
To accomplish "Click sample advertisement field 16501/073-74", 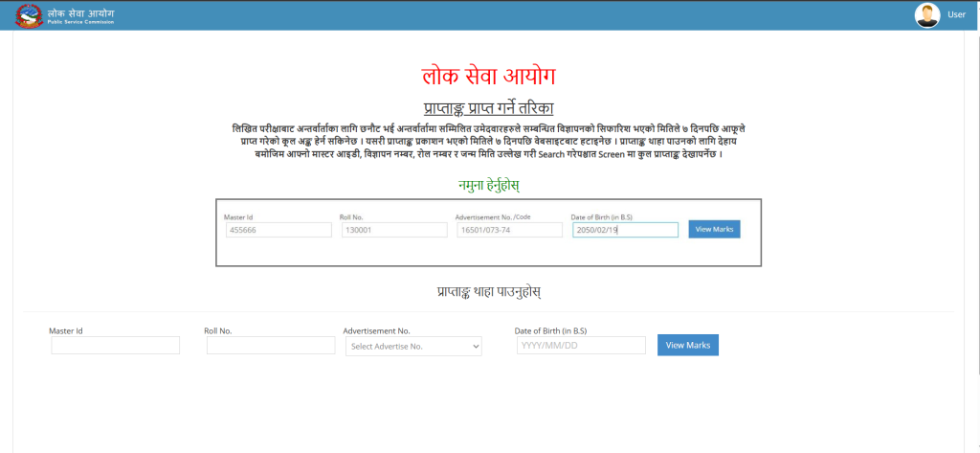I will 510,230.
